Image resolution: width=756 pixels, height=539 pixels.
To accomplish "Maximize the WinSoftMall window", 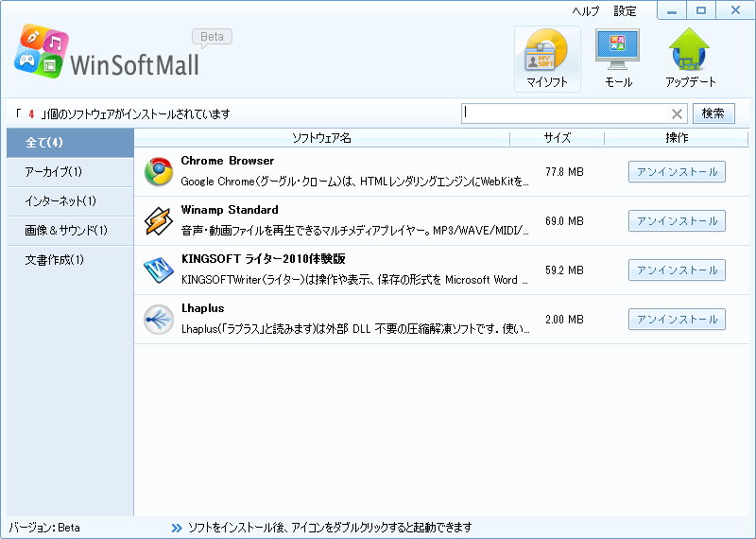I will [x=701, y=10].
